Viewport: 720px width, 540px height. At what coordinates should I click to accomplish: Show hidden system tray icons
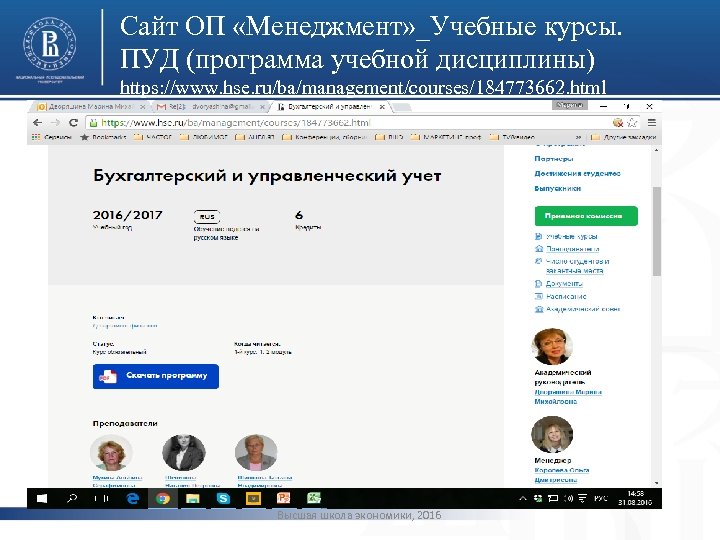[x=523, y=498]
